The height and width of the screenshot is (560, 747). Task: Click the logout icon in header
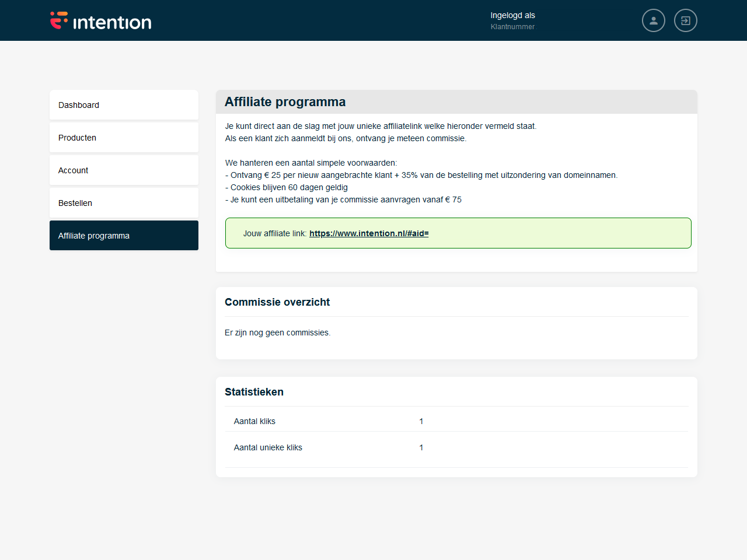685,20
